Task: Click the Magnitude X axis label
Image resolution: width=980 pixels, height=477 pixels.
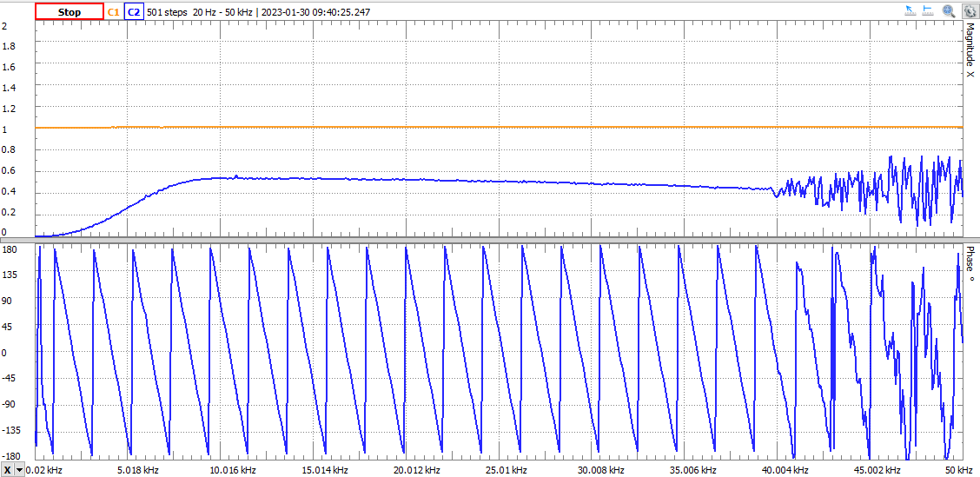Action: coord(970,50)
